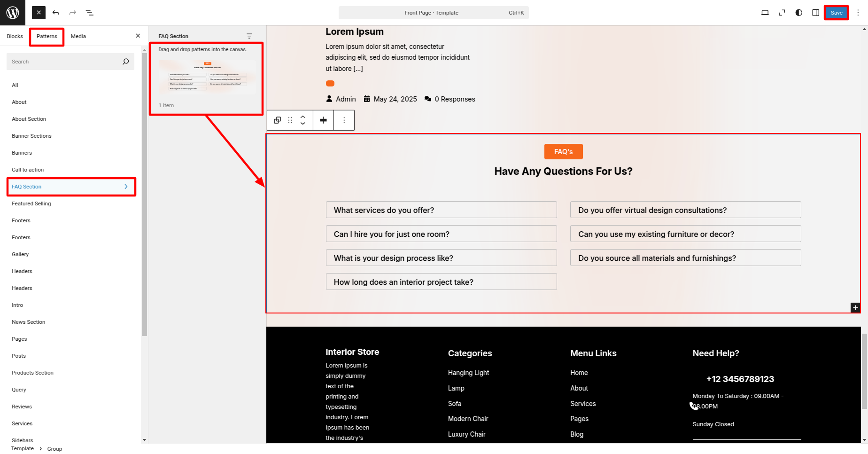
Task: Click the search magnifier icon
Action: 125,62
